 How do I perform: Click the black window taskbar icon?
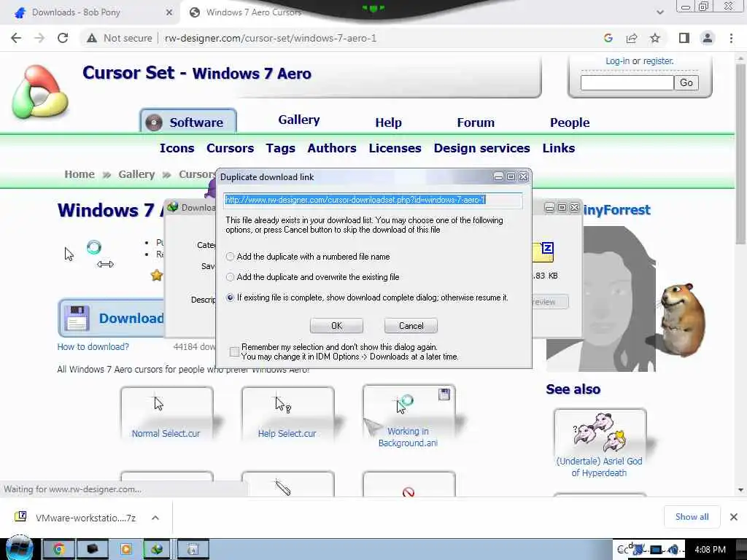(x=93, y=550)
